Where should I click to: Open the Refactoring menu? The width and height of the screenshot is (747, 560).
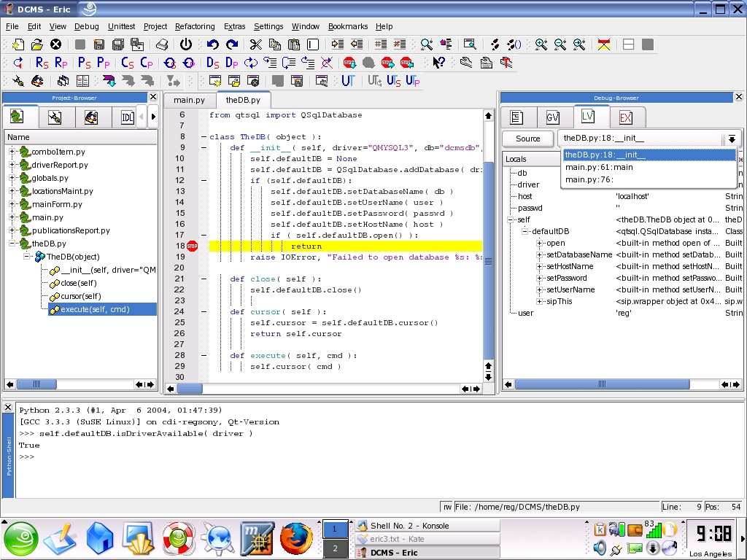[195, 26]
